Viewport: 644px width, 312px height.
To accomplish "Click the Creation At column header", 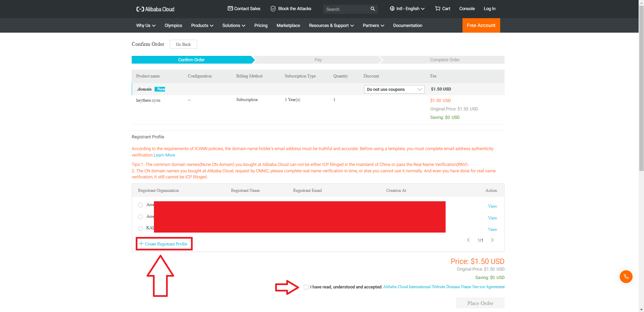I will click(x=396, y=190).
